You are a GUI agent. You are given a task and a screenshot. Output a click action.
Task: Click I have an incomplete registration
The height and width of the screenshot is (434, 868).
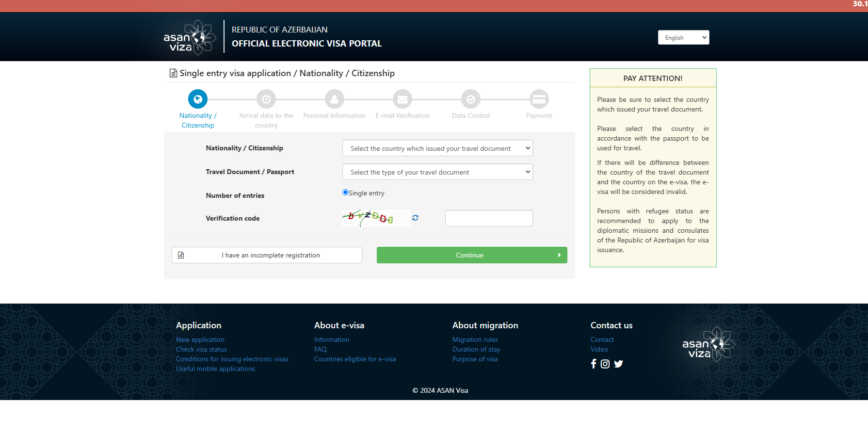click(x=267, y=255)
